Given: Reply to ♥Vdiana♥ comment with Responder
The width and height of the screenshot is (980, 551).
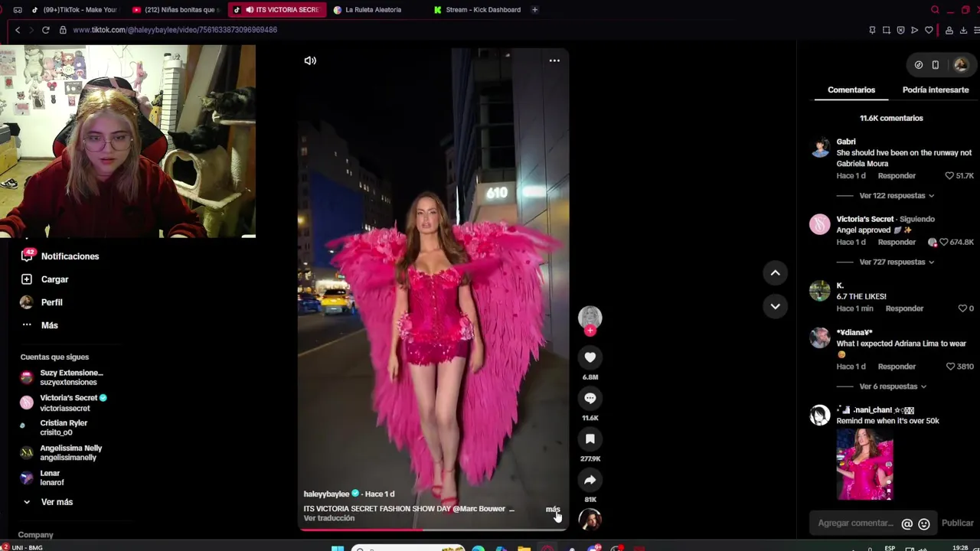Looking at the screenshot, I should click(897, 367).
